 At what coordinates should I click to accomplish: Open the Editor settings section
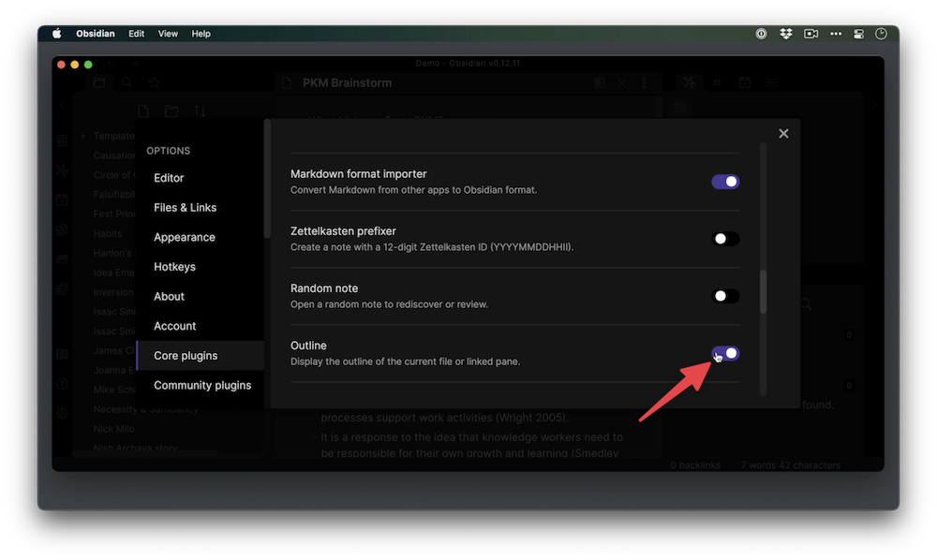tap(169, 178)
